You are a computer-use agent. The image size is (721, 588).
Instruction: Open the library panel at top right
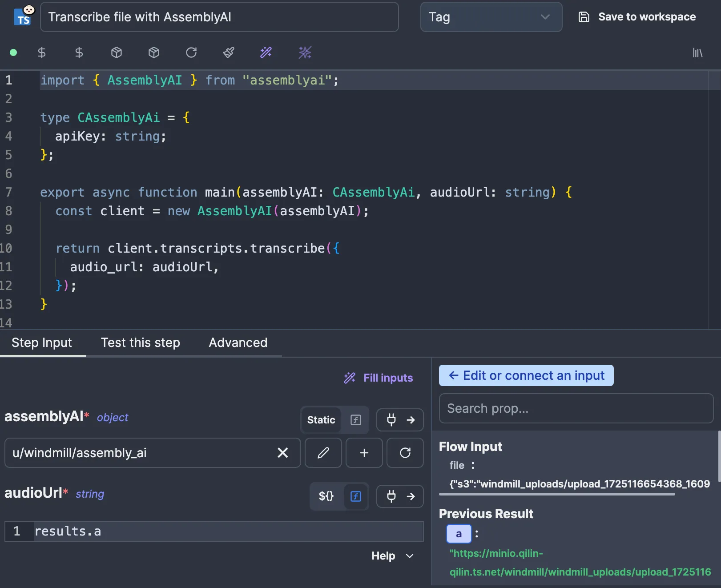coord(697,52)
